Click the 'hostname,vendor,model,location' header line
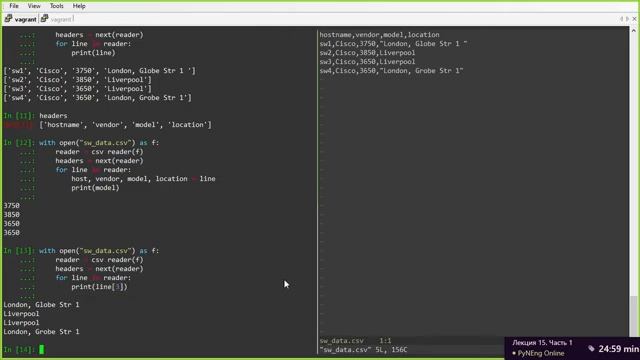The image size is (640, 360). [379, 35]
